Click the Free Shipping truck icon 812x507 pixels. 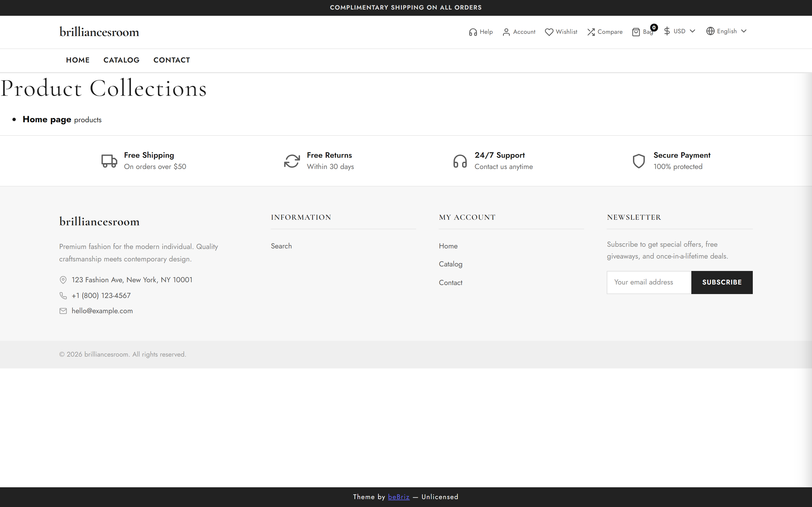pos(109,161)
